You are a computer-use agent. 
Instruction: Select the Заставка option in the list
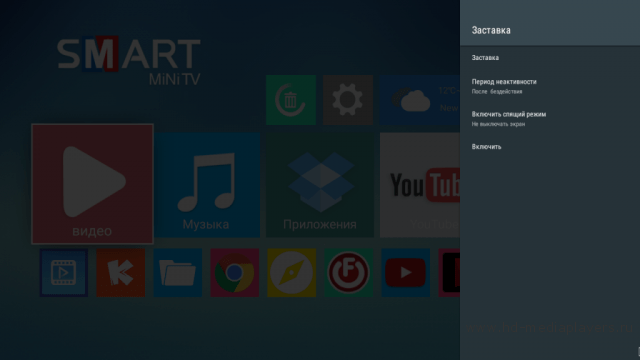(x=550, y=58)
